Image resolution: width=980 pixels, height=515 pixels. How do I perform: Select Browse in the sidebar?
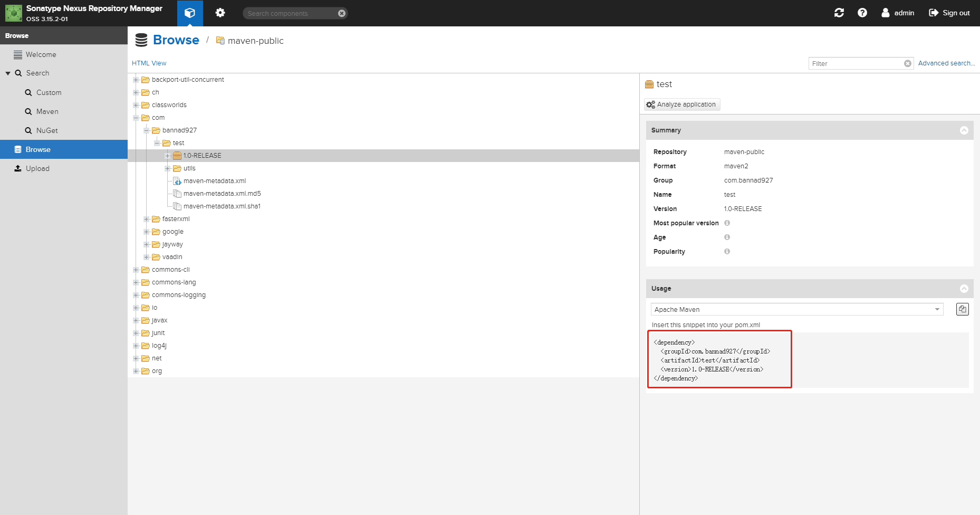point(64,149)
